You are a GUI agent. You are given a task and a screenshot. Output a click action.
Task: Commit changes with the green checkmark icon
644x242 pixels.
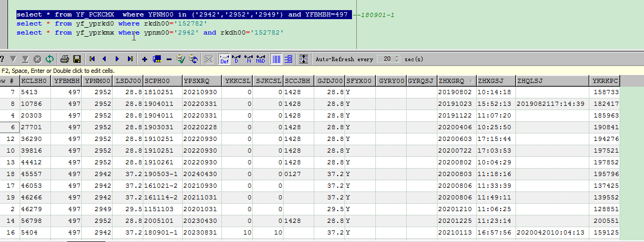click(x=181, y=59)
